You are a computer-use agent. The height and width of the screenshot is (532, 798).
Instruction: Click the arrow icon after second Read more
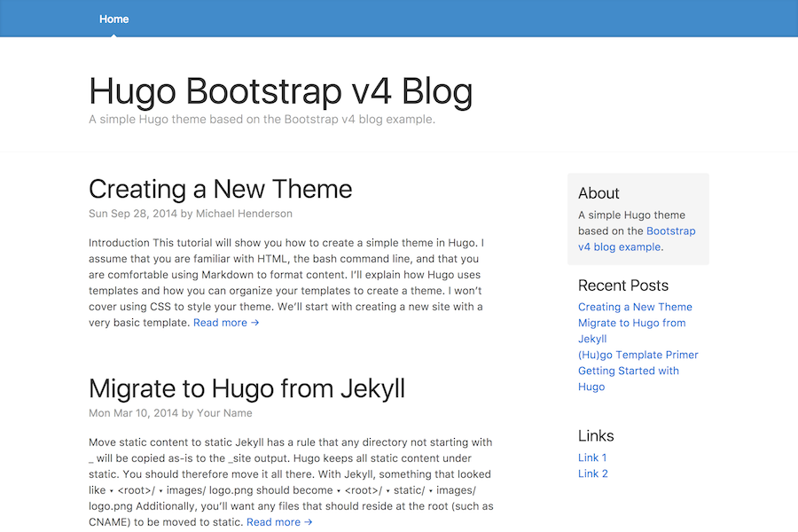[x=309, y=522]
